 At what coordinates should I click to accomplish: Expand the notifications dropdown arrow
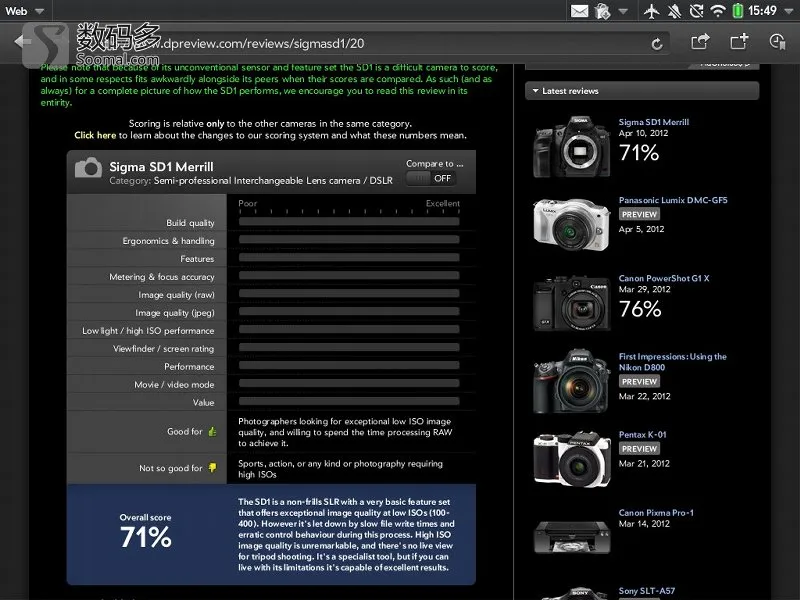click(623, 11)
